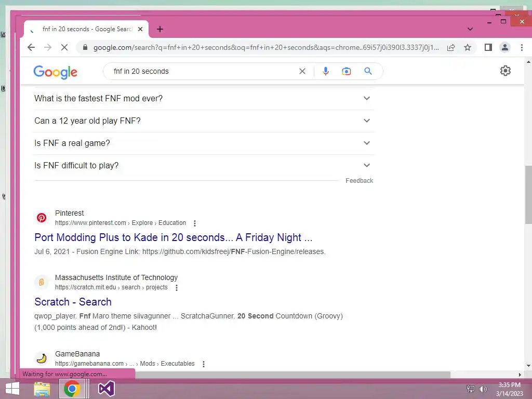Click the Pinterest favicon
Screen dimensions: 532x399
(x=42, y=218)
